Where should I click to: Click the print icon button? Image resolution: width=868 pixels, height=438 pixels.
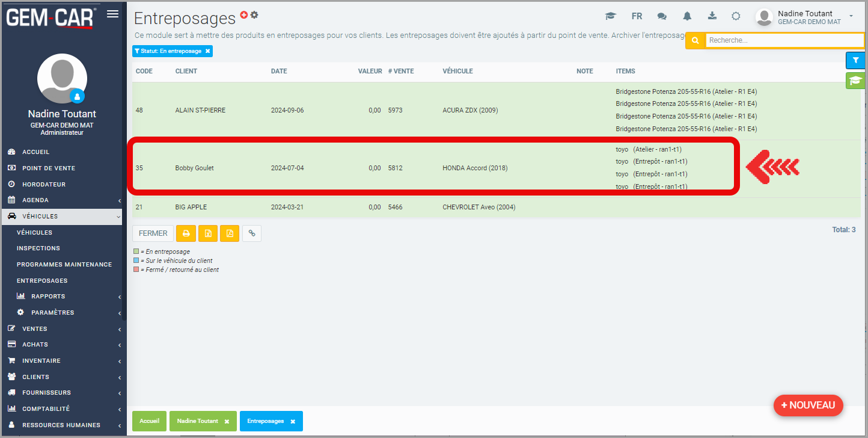186,233
